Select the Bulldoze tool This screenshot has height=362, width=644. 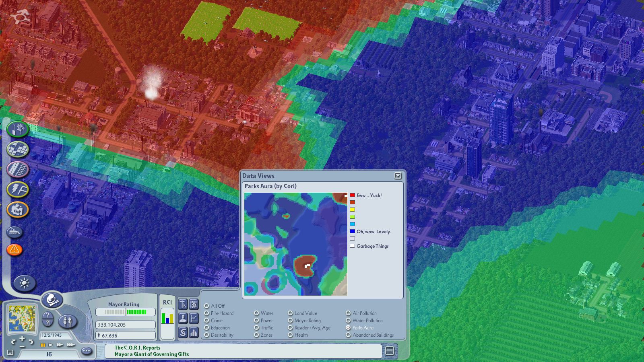click(15, 232)
